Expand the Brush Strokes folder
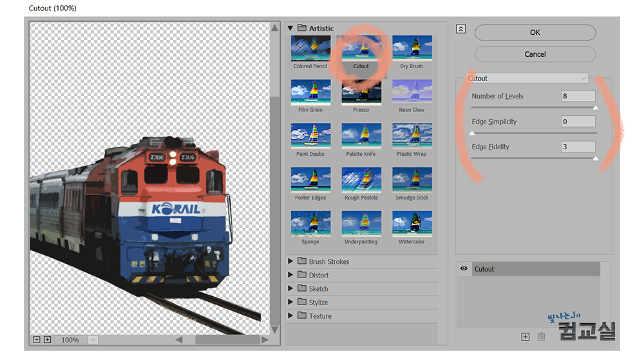 click(290, 261)
